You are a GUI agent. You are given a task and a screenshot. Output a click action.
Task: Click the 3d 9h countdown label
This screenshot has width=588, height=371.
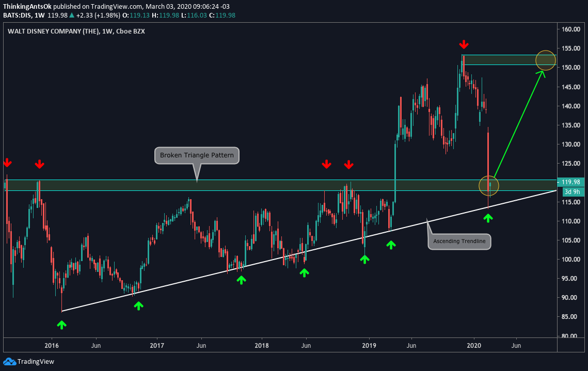[x=573, y=192]
